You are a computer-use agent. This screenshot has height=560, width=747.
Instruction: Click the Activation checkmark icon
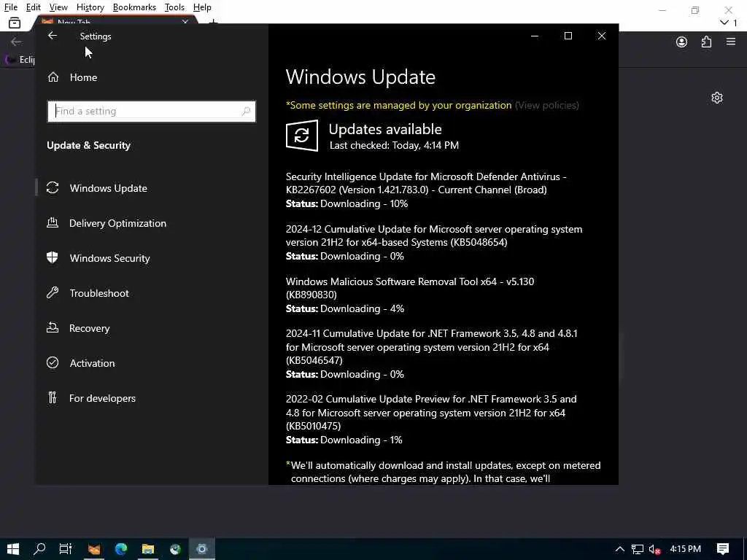[53, 362]
